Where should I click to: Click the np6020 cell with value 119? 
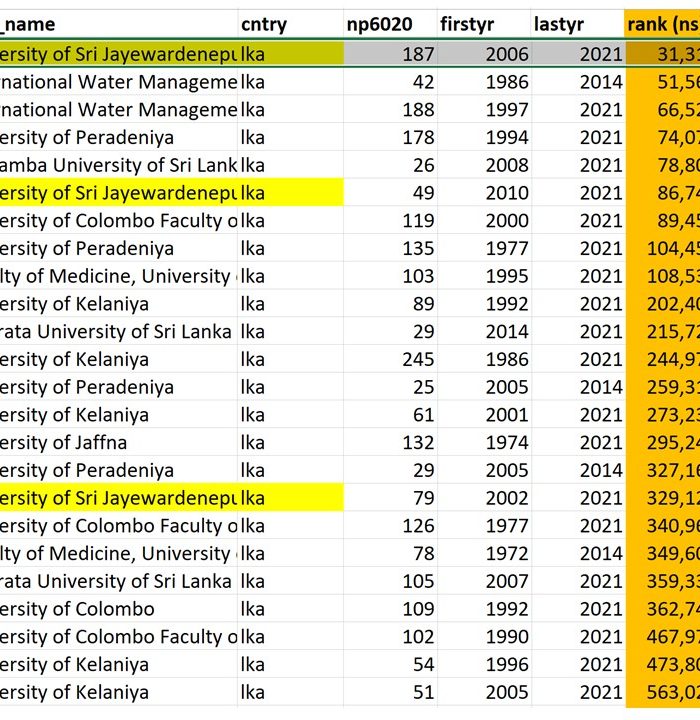click(x=391, y=220)
